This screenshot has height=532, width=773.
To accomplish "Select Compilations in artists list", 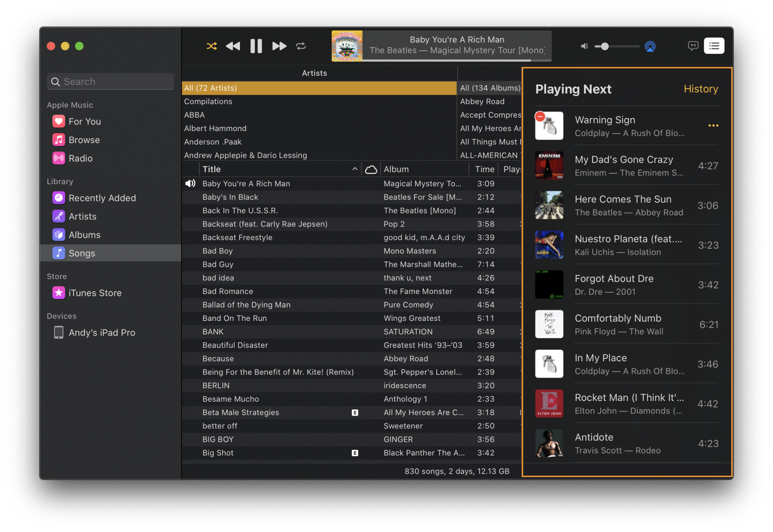I will click(319, 102).
